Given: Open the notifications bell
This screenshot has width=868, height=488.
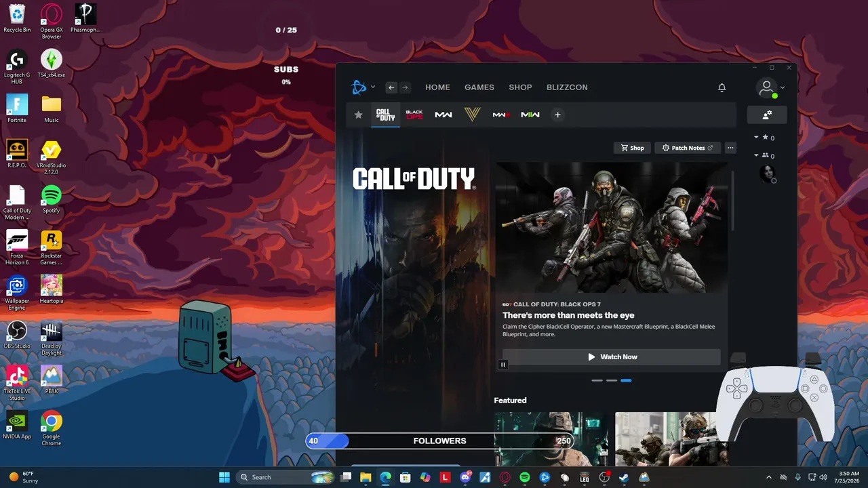Looking at the screenshot, I should [x=722, y=87].
